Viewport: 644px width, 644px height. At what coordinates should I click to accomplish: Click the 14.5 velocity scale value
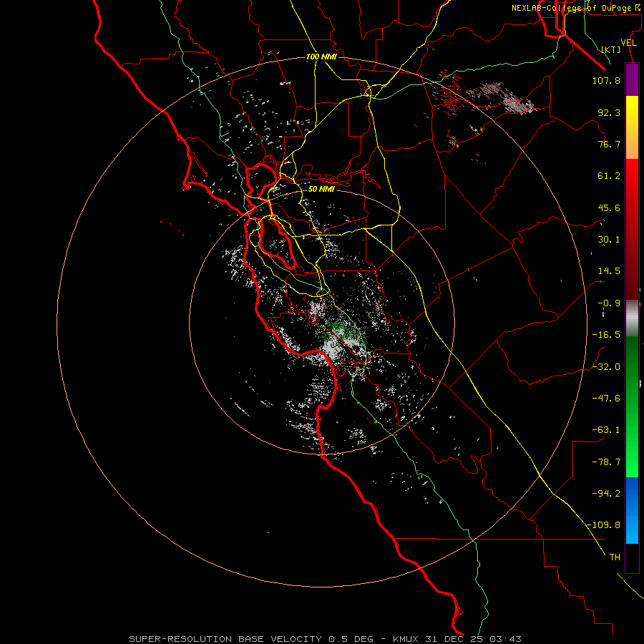point(609,271)
